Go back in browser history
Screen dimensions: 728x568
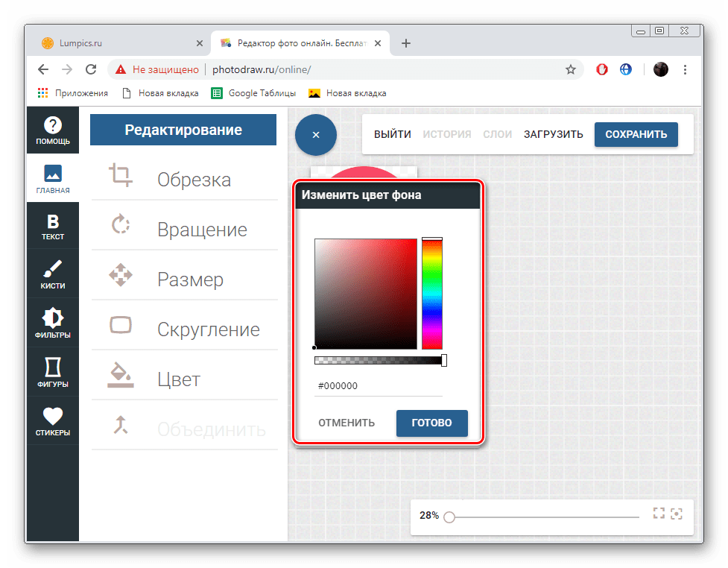pos(43,69)
